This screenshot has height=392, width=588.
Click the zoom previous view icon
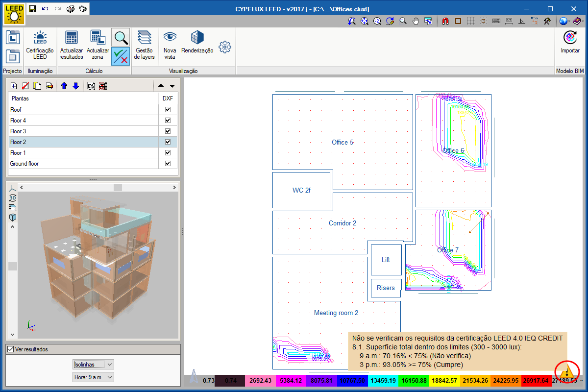coord(352,21)
